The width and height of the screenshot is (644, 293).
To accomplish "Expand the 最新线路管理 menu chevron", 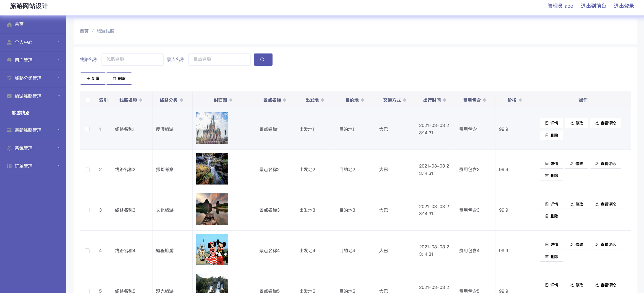I will pyautogui.click(x=59, y=130).
